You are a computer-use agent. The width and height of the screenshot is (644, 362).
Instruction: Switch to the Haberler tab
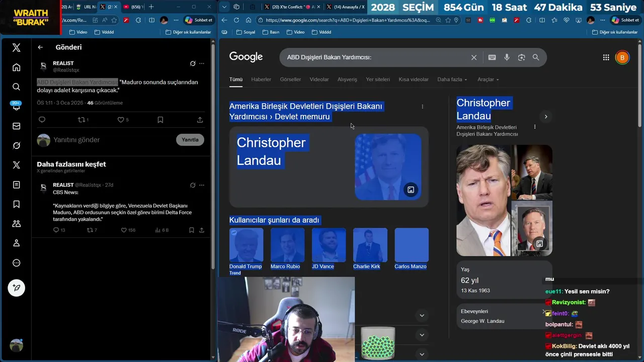(261, 79)
